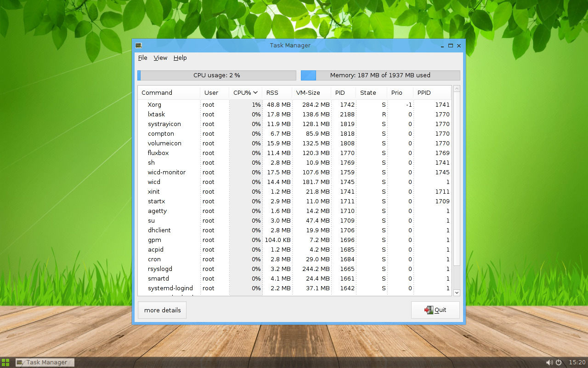Image resolution: width=588 pixels, height=368 pixels.
Task: Click the Task Manager taskbar entry
Action: (x=45, y=362)
